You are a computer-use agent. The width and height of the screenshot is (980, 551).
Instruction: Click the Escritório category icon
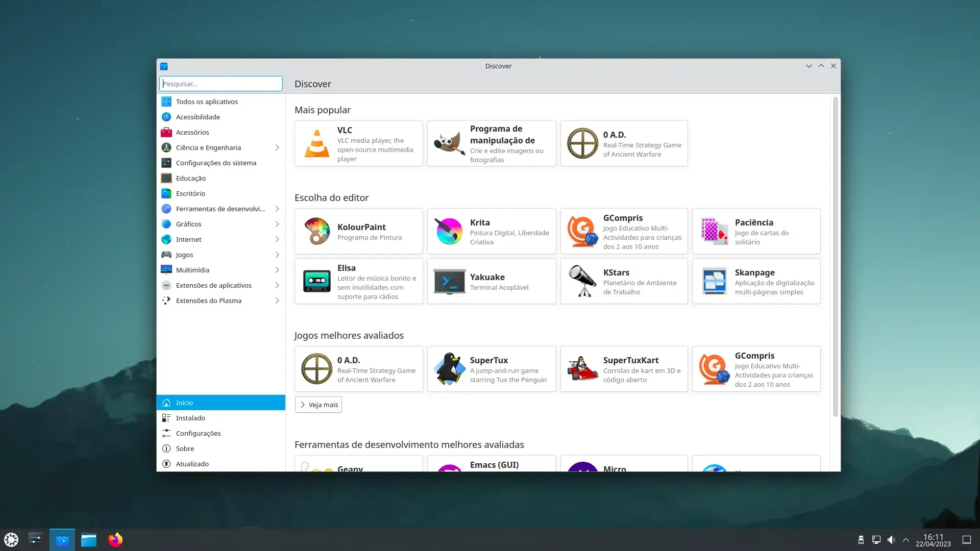click(x=166, y=193)
